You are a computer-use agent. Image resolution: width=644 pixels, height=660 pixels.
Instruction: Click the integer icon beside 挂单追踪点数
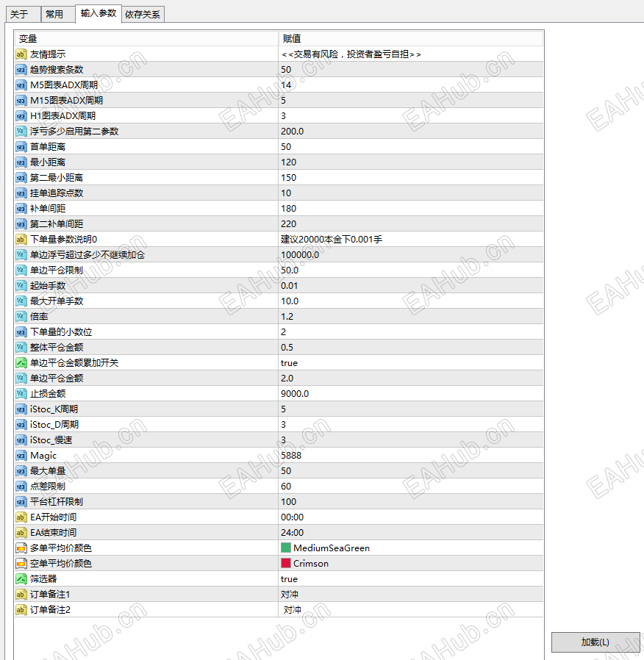21,193
